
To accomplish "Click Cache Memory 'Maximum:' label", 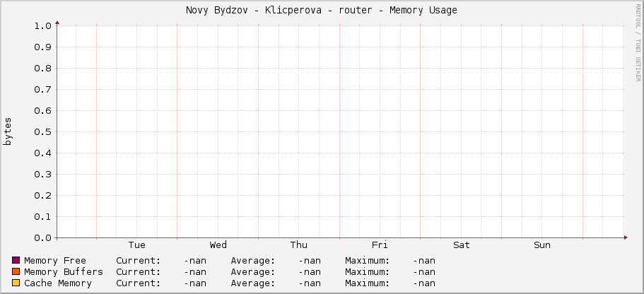I will (367, 283).
